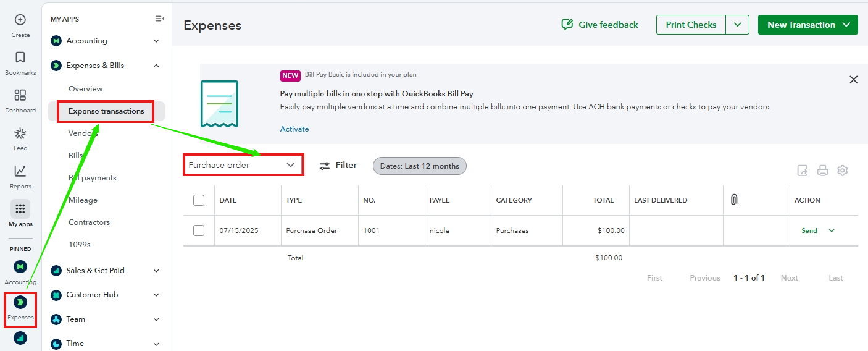
Task: Sort by the TOTAL column header
Action: point(603,200)
